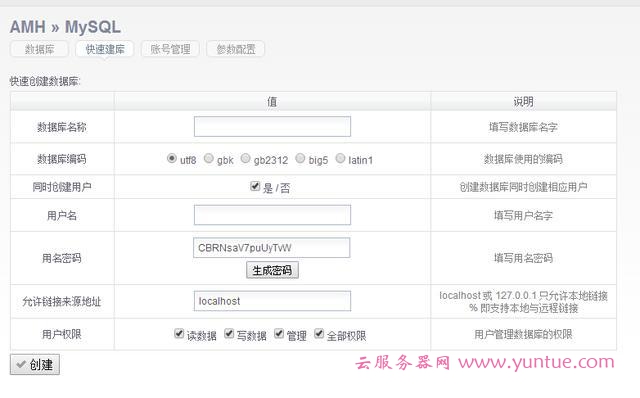The image size is (640, 398).
Task: Select the gb2312 encoding radio button
Action: tap(245, 158)
